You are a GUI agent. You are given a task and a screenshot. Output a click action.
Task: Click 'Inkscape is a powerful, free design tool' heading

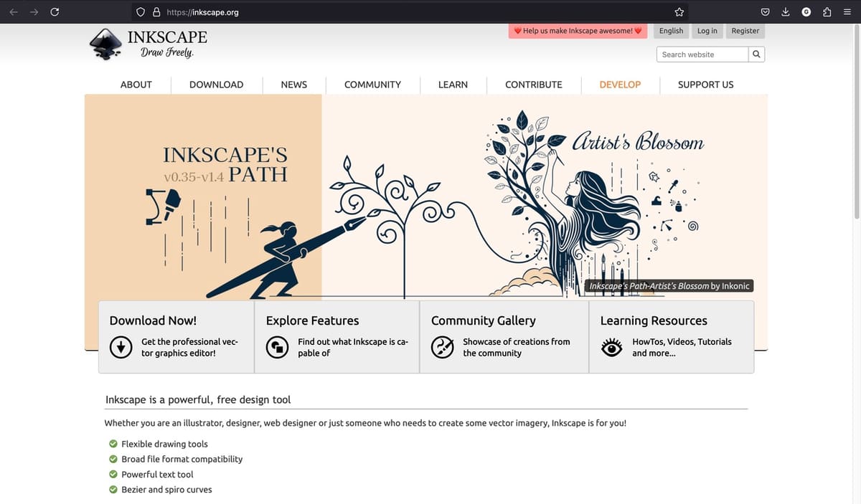(198, 399)
